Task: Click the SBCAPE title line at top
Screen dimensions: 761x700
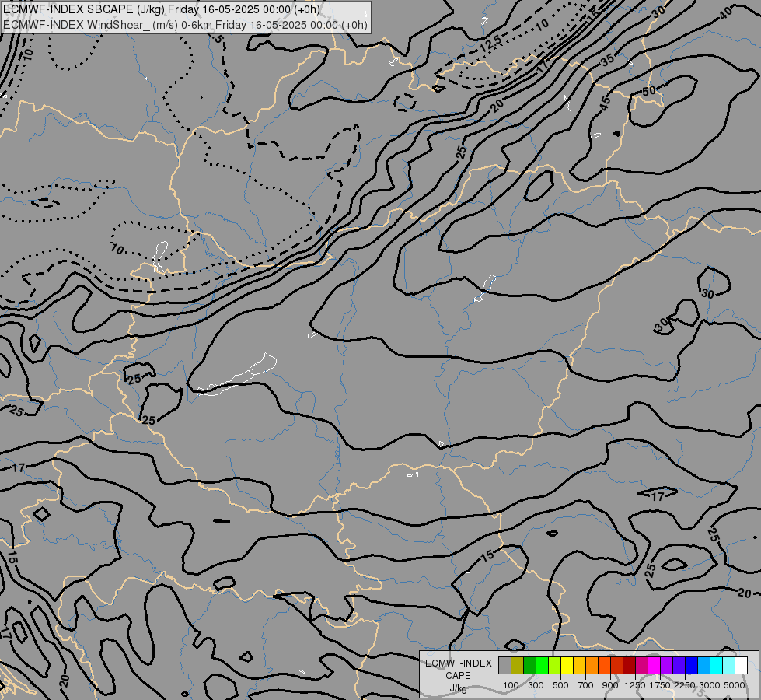Action: tap(161, 9)
